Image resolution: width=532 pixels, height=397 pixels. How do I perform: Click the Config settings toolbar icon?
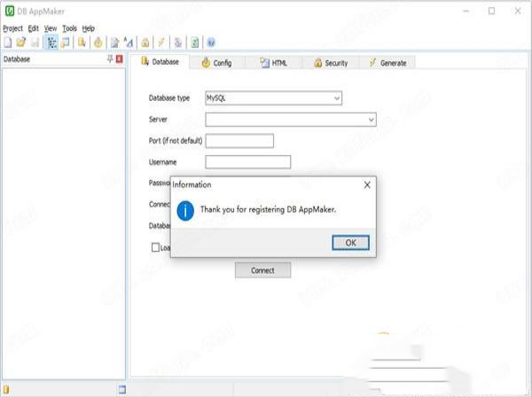tap(98, 43)
